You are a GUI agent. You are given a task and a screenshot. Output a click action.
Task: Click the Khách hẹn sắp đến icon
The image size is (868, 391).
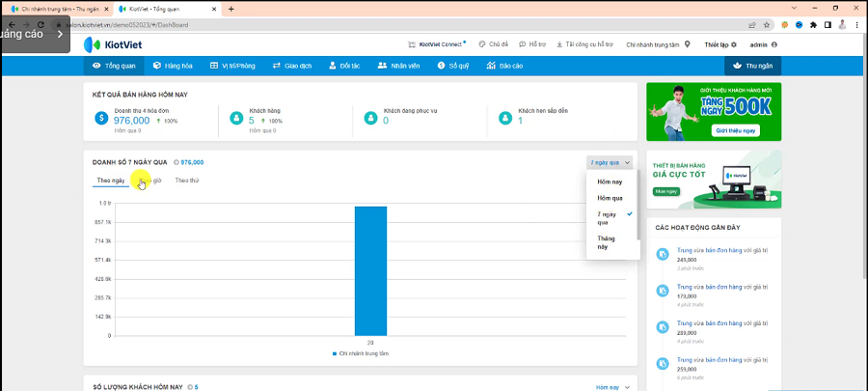point(504,118)
